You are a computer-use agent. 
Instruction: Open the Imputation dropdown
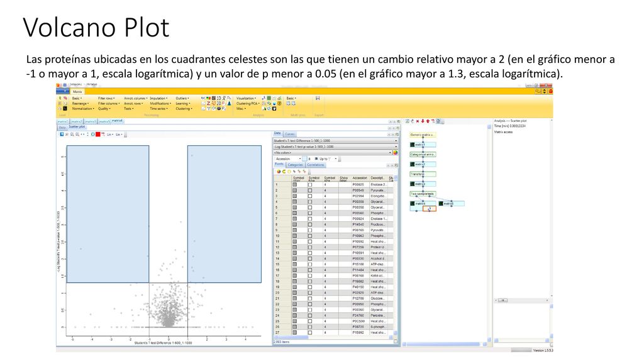(158, 99)
